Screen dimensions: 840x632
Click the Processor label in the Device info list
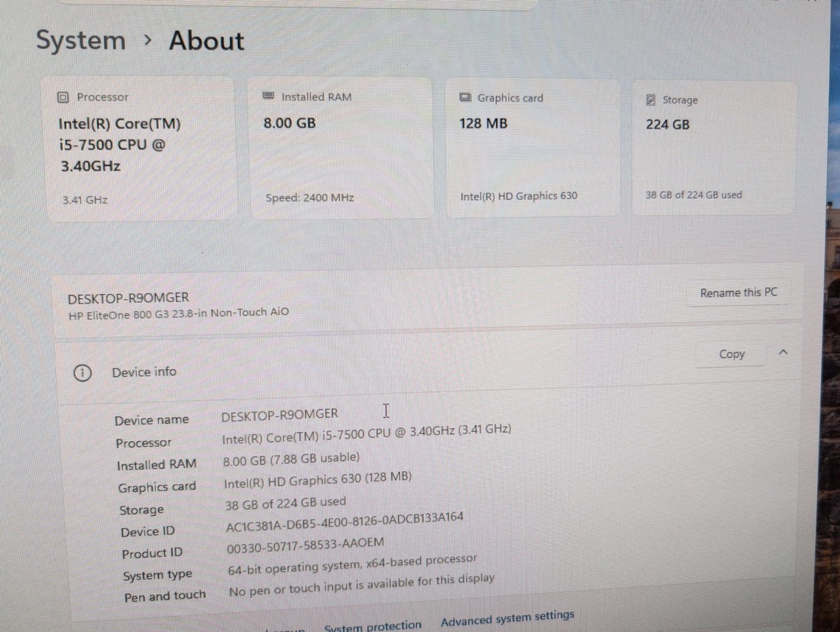[x=144, y=443]
